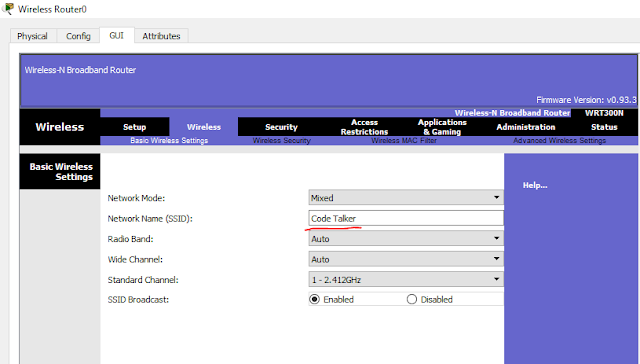This screenshot has width=640, height=364.
Task: Expand the Standard Channel dropdown
Action: [406, 280]
